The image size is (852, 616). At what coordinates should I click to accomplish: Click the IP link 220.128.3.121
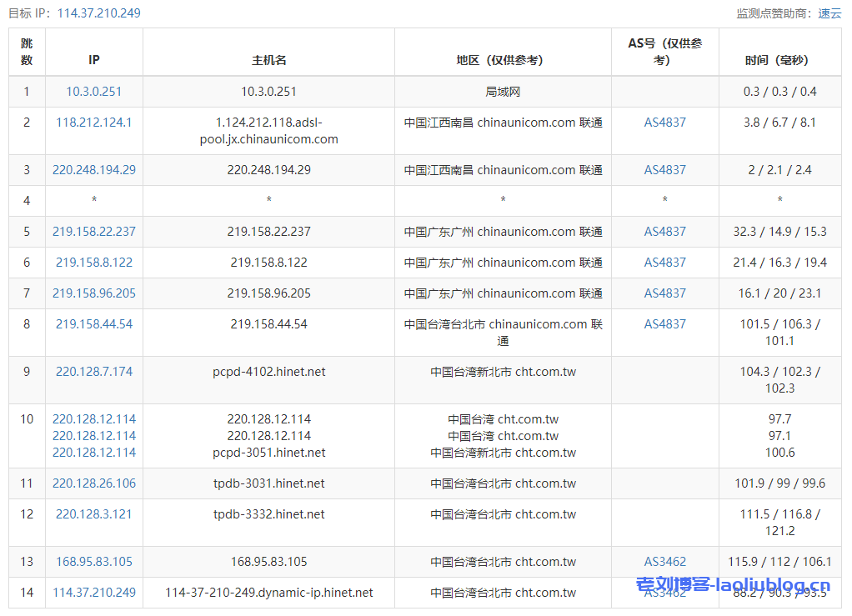[x=93, y=513]
